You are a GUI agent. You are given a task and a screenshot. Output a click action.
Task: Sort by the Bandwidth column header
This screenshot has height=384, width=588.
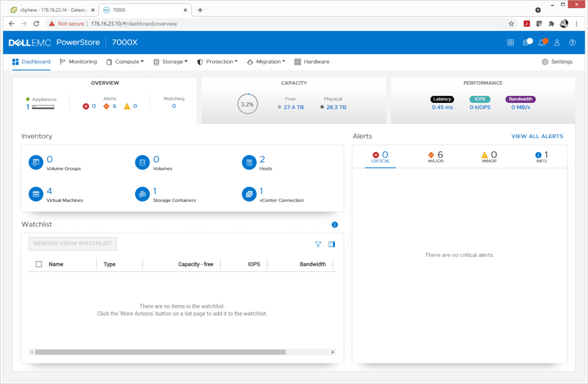coord(313,264)
